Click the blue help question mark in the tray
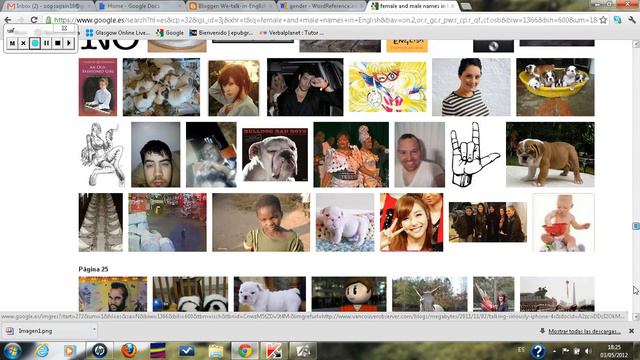The width and height of the screenshot is (640, 360). tap(538, 351)
